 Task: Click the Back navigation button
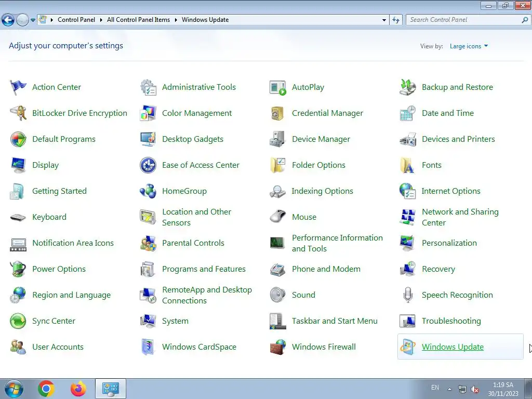pyautogui.click(x=8, y=20)
